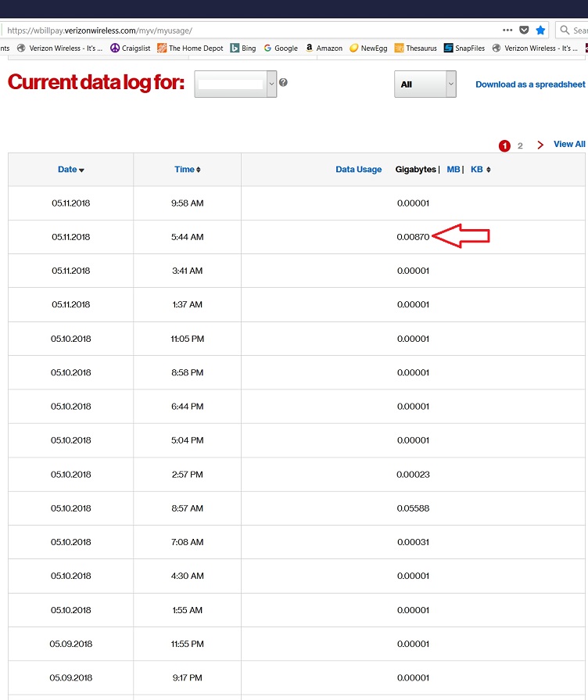588x700 pixels.
Task: Select the 0.00031 usage value
Action: click(413, 542)
